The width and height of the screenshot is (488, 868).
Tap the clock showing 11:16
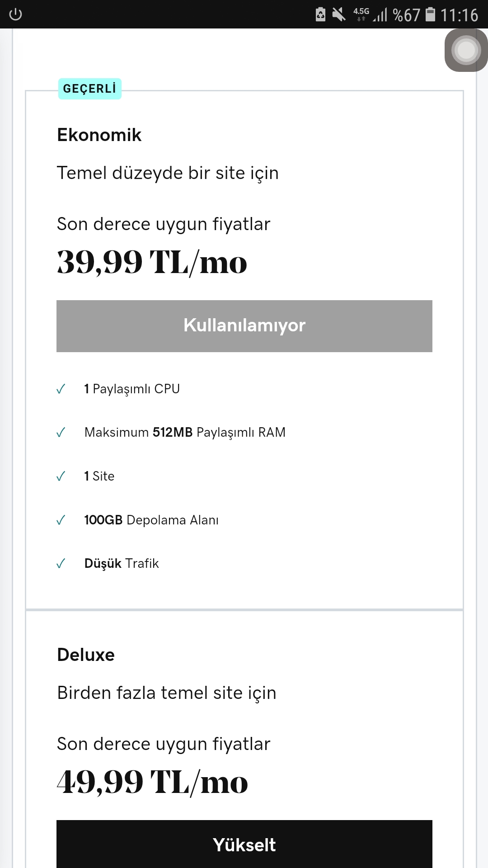pyautogui.click(x=459, y=15)
